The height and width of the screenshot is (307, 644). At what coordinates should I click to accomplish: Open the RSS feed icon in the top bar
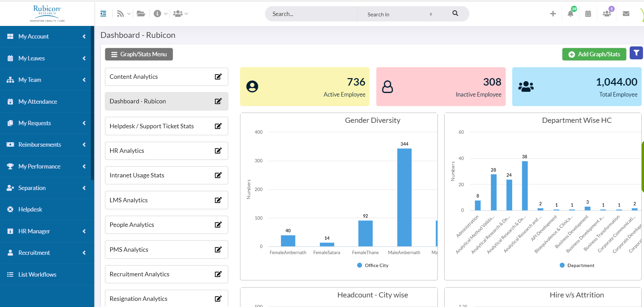(120, 14)
